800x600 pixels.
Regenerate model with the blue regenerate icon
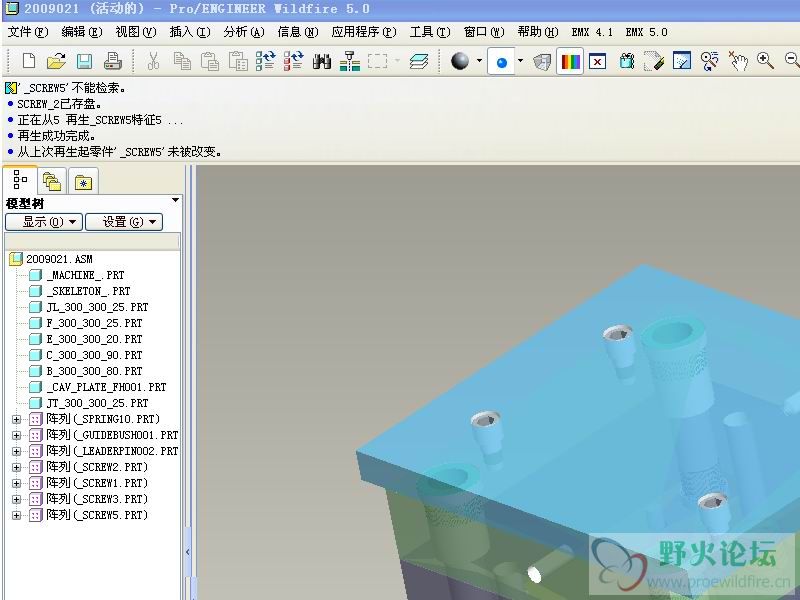266,61
